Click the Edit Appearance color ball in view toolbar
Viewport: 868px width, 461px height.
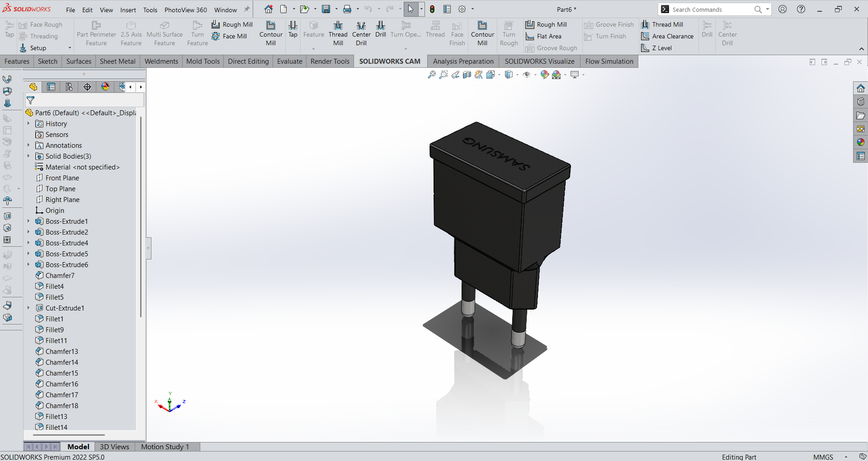tap(545, 75)
